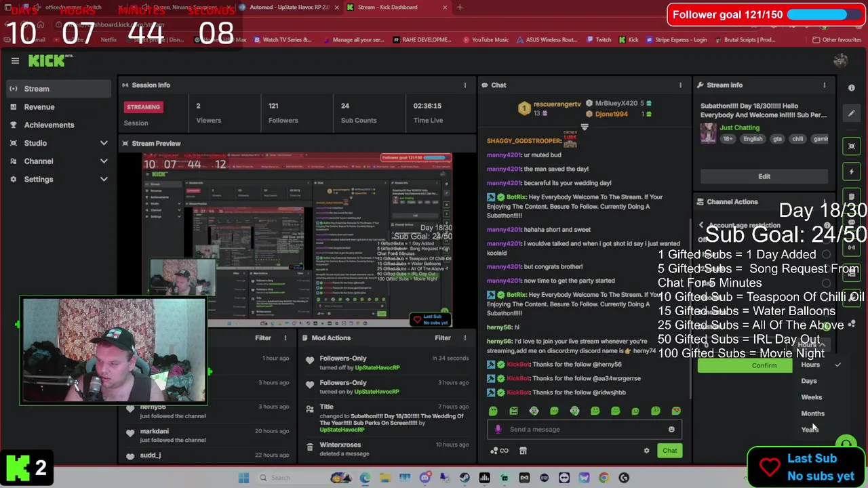
Task: Open the Windows Start menu
Action: [x=243, y=478]
